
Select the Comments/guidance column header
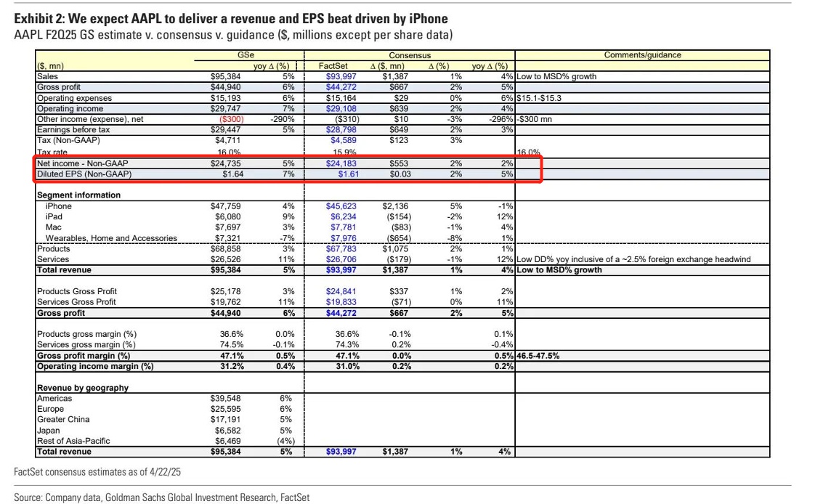pos(642,55)
